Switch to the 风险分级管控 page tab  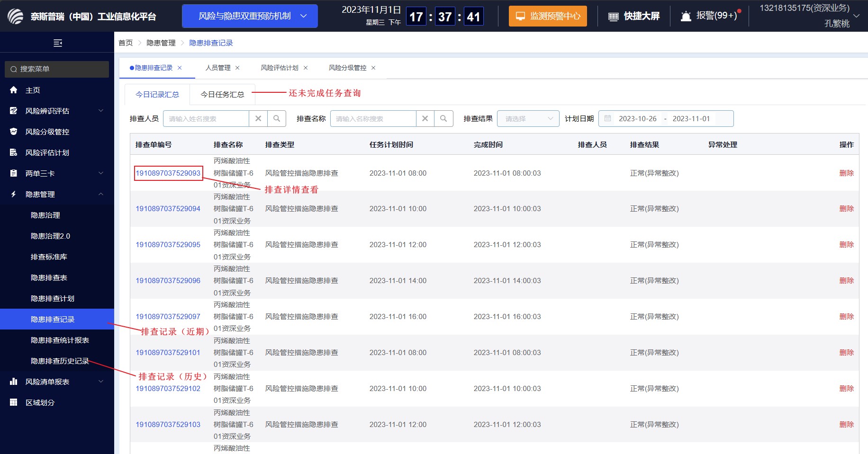pos(348,68)
